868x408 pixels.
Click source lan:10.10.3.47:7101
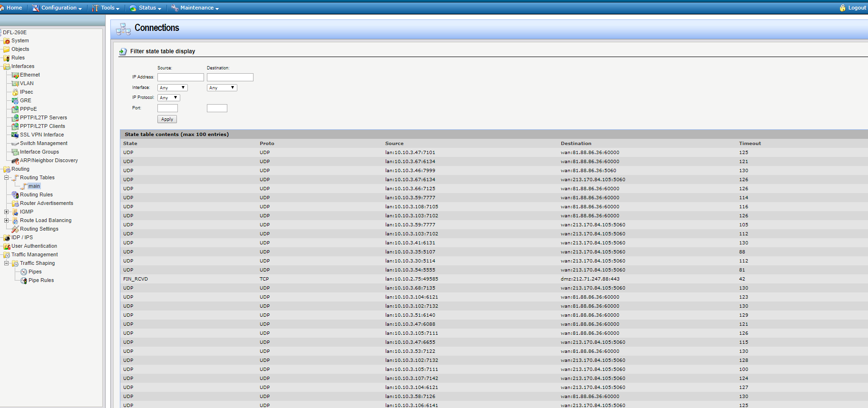coord(410,153)
